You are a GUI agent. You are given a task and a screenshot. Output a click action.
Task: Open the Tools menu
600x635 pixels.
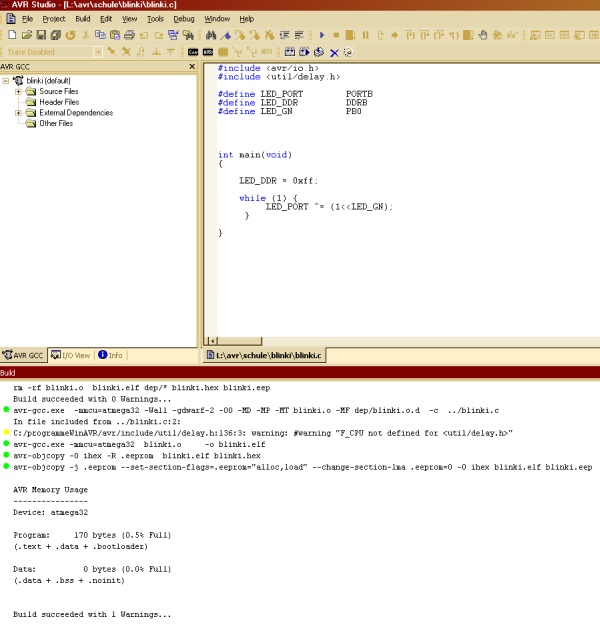[155, 19]
